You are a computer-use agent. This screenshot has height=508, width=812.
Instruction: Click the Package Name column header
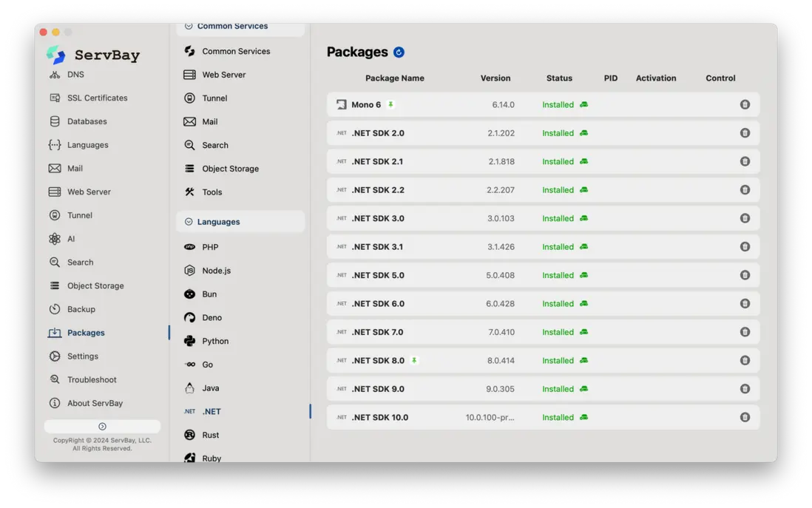[x=395, y=78]
